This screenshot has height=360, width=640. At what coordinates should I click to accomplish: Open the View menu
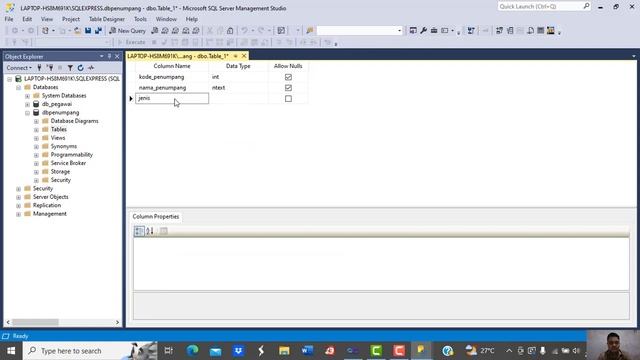[47, 19]
